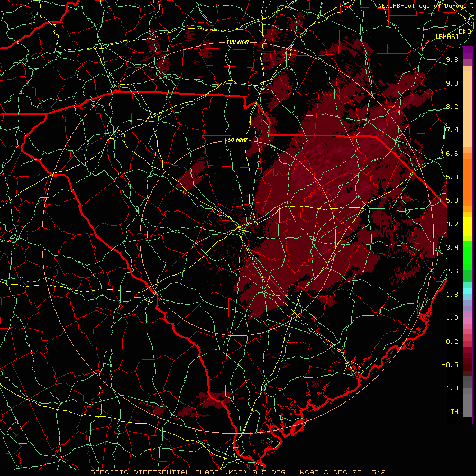476x476 pixels.
Task: Click the cyan swatch on the color bar
Action: point(467,291)
